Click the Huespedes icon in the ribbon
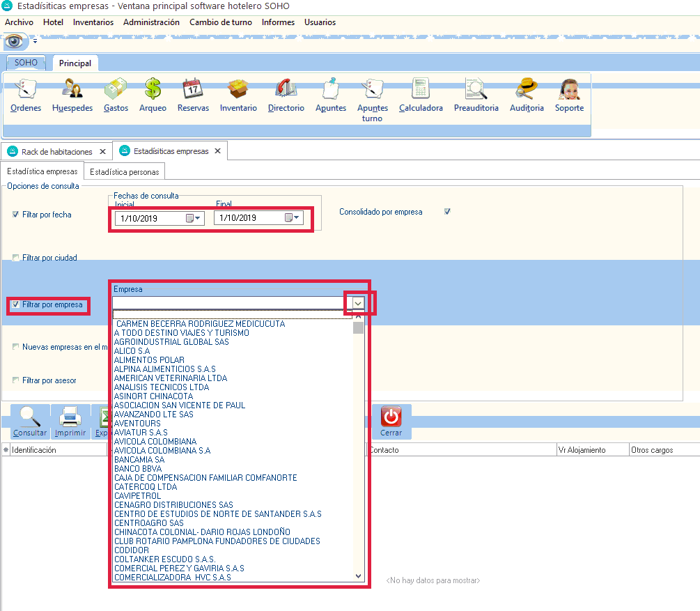This screenshot has height=611, width=700. tap(72, 91)
